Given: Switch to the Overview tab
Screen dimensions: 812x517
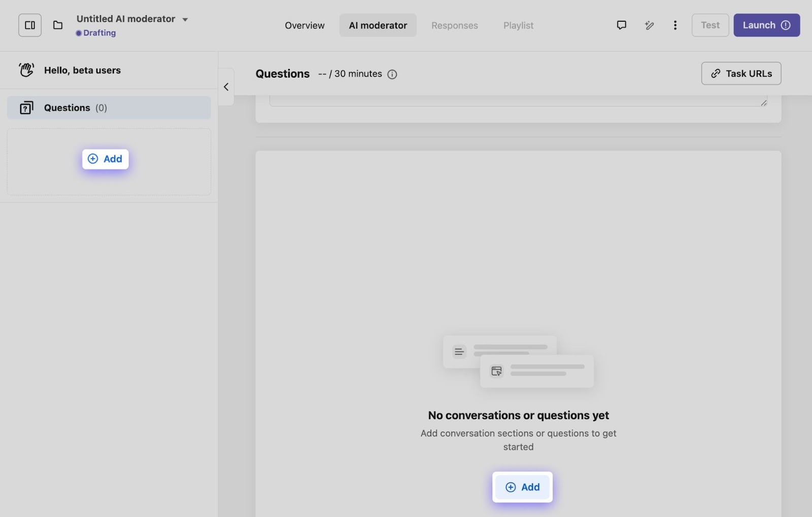Looking at the screenshot, I should [x=304, y=25].
